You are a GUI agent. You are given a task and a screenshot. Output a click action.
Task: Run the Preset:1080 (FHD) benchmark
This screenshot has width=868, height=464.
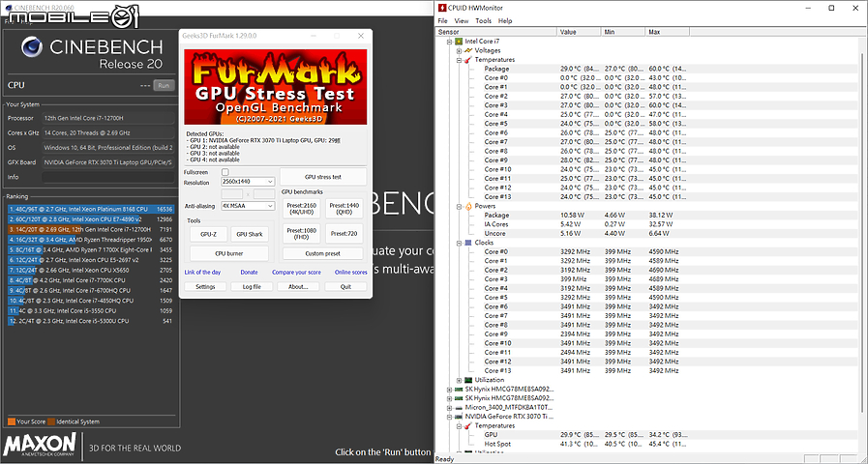click(x=302, y=233)
